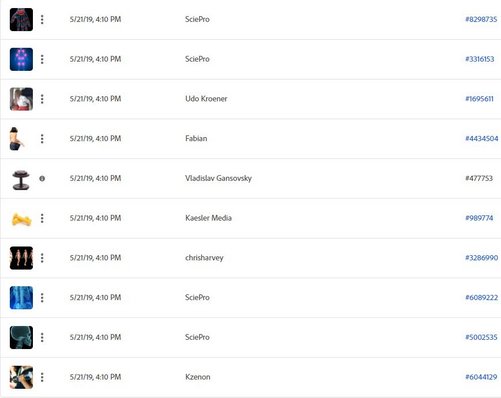Click the info icon on Vladislav Gansovsky row
This screenshot has height=398, width=501.
tap(42, 178)
